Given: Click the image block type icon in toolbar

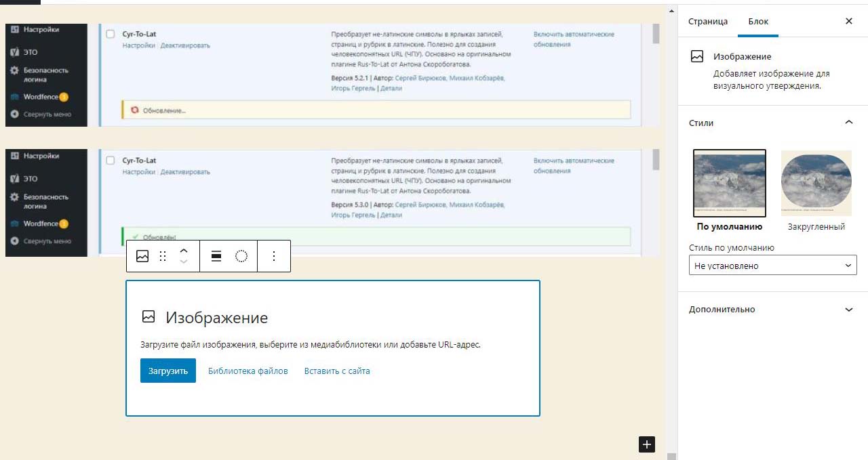Looking at the screenshot, I should coord(142,256).
